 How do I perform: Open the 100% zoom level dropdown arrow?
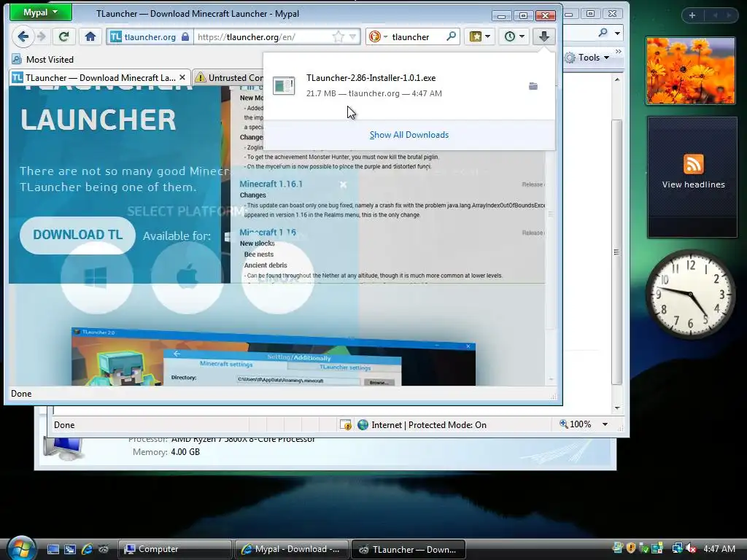[605, 424]
